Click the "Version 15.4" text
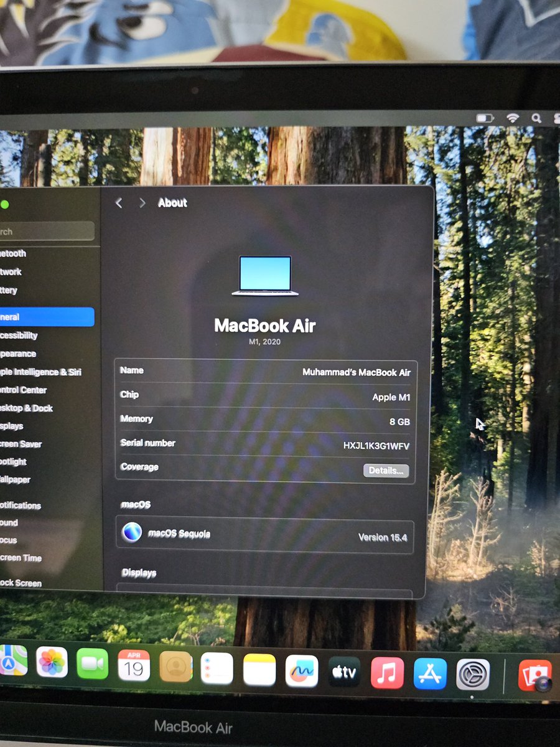Screen dimensions: 560x747 click(x=383, y=537)
